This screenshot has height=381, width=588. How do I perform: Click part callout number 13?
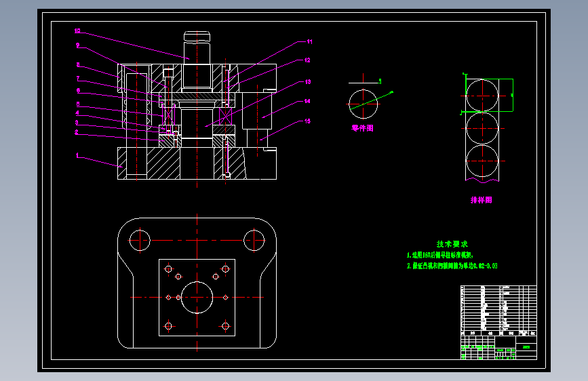click(x=307, y=82)
